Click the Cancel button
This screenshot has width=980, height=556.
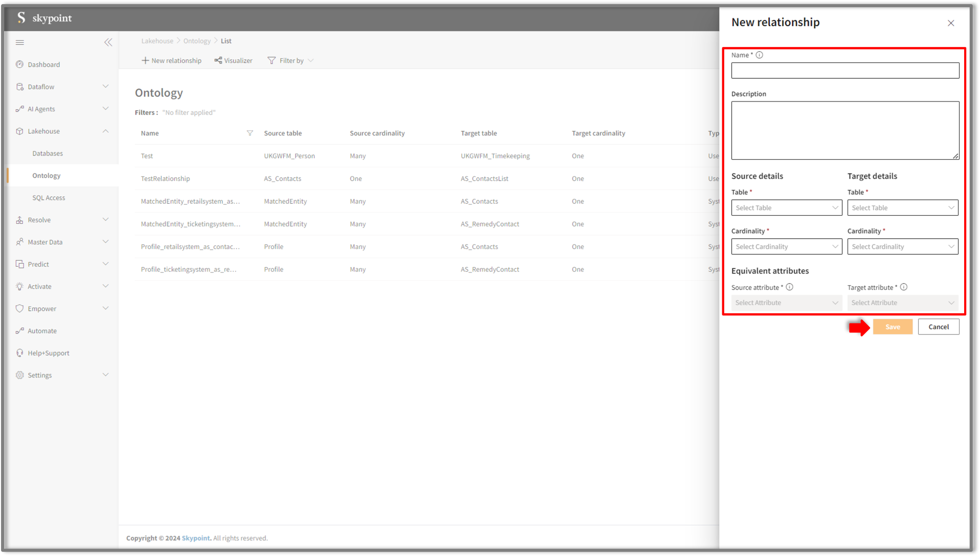pyautogui.click(x=938, y=327)
